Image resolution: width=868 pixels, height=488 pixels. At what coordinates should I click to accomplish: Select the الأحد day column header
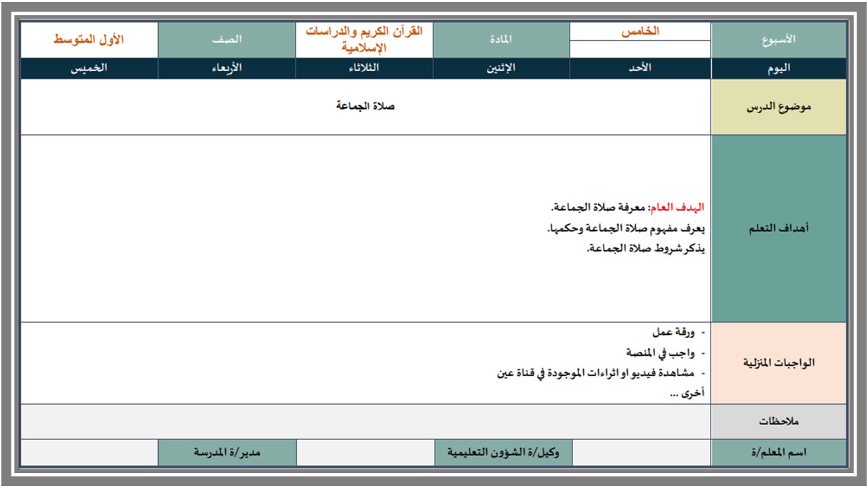tap(640, 68)
